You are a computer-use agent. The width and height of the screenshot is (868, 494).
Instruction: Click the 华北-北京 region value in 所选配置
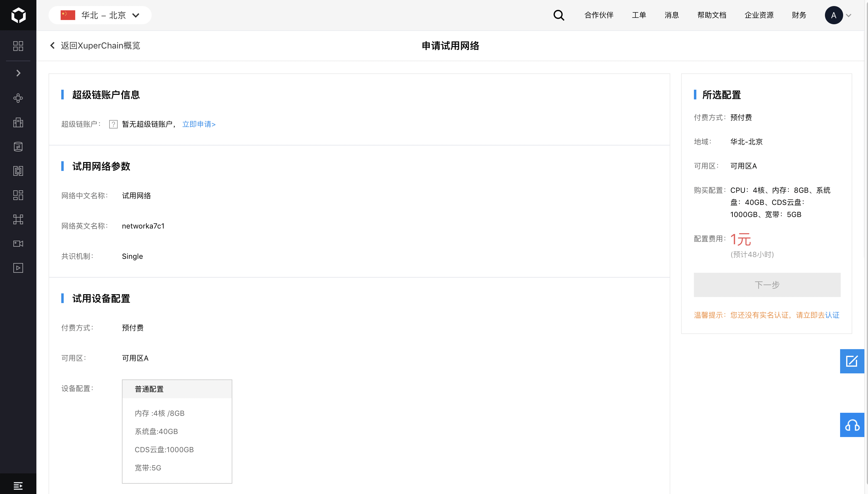point(746,142)
